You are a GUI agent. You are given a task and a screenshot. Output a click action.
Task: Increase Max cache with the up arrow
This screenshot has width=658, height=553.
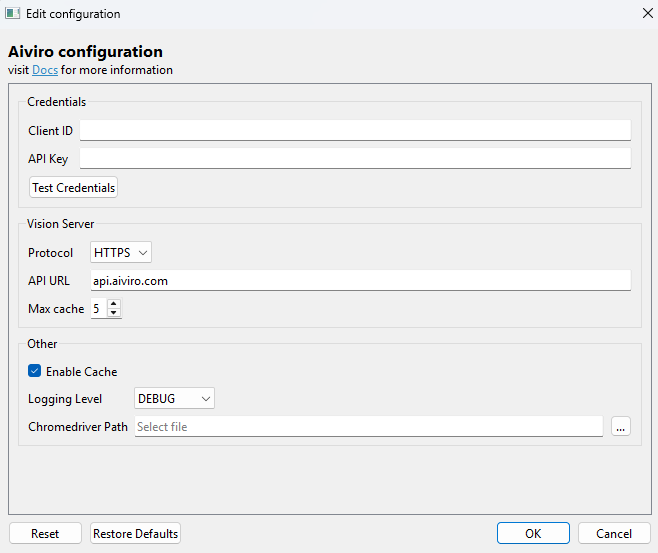114,304
